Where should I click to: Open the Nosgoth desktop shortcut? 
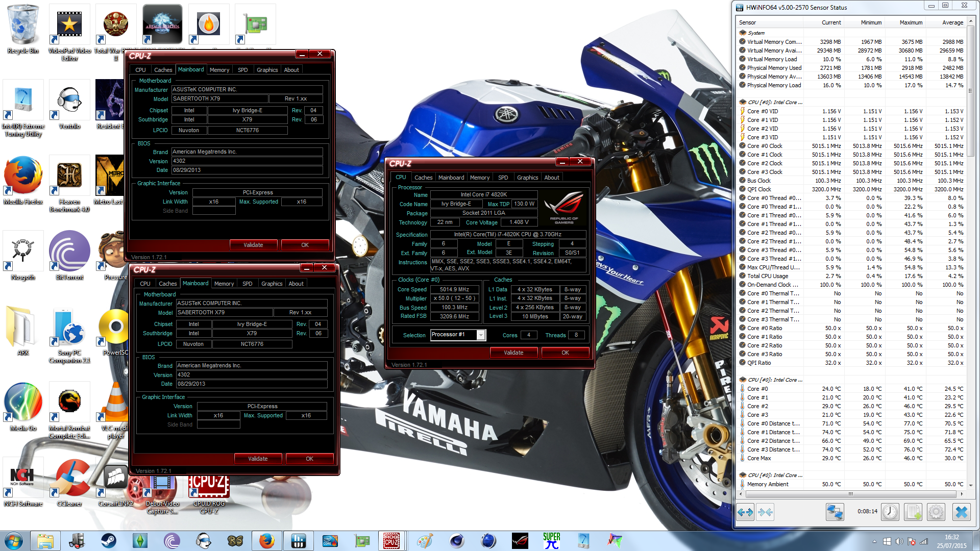(23, 256)
